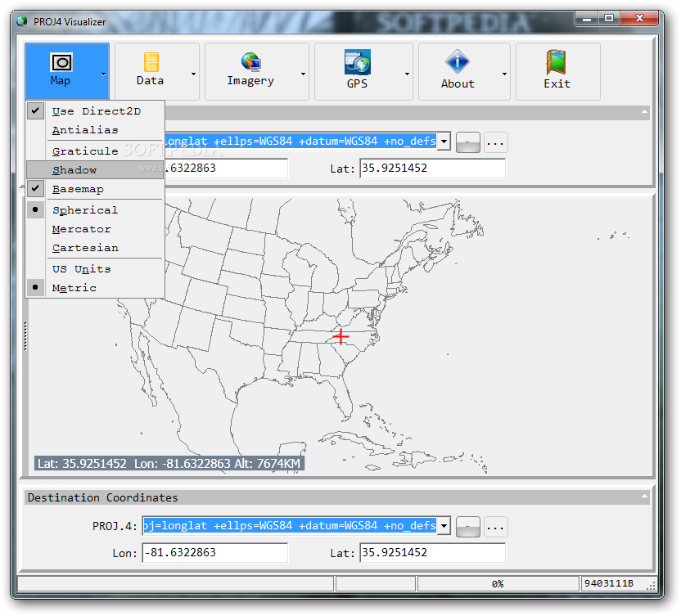This screenshot has height=616, width=681.
Task: Toggle the Basemap option off
Action: click(95, 189)
